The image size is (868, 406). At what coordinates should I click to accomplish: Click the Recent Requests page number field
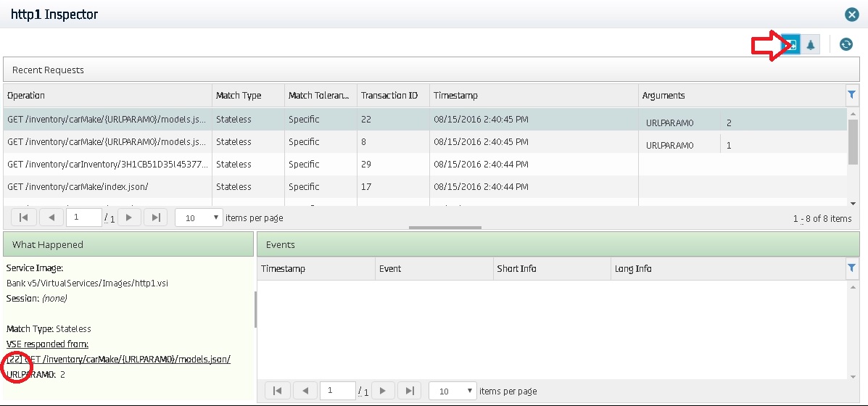coord(83,217)
